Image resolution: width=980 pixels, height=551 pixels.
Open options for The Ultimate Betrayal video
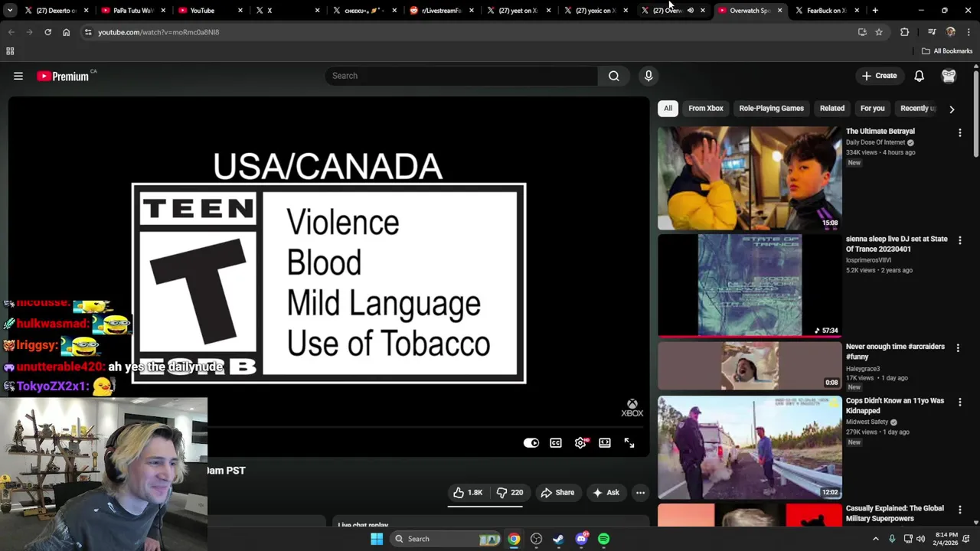959,133
